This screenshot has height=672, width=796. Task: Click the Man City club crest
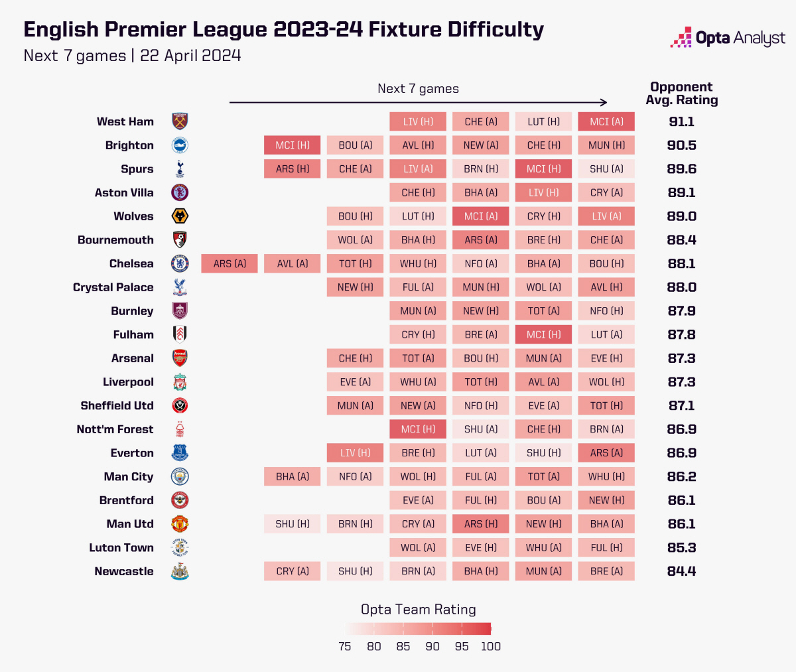pos(180,476)
